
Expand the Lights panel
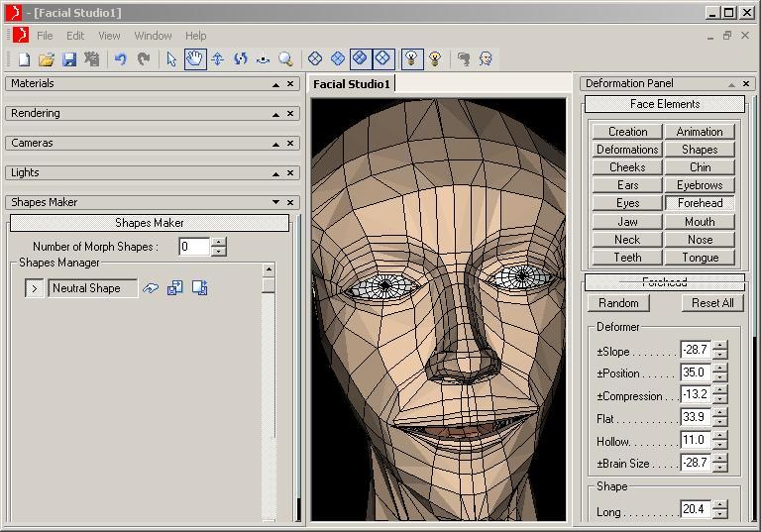(275, 173)
